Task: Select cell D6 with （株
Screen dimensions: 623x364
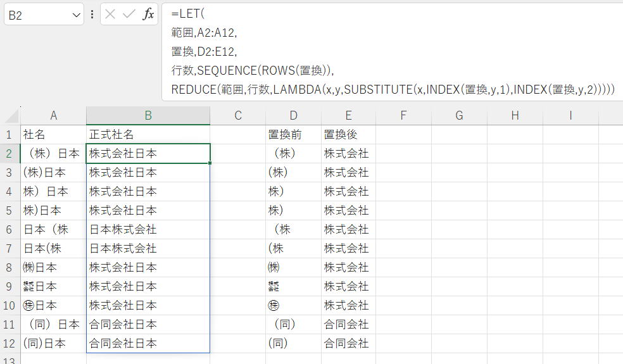Action: [293, 230]
